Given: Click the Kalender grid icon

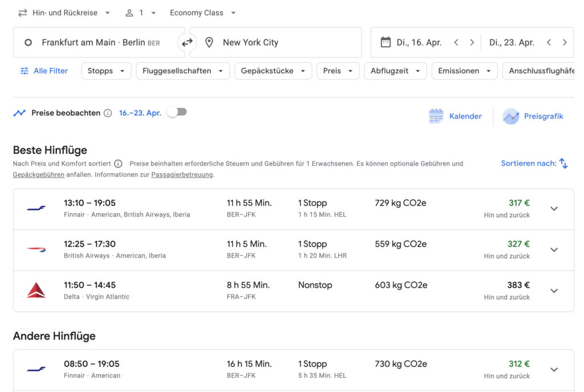Looking at the screenshot, I should pos(436,116).
